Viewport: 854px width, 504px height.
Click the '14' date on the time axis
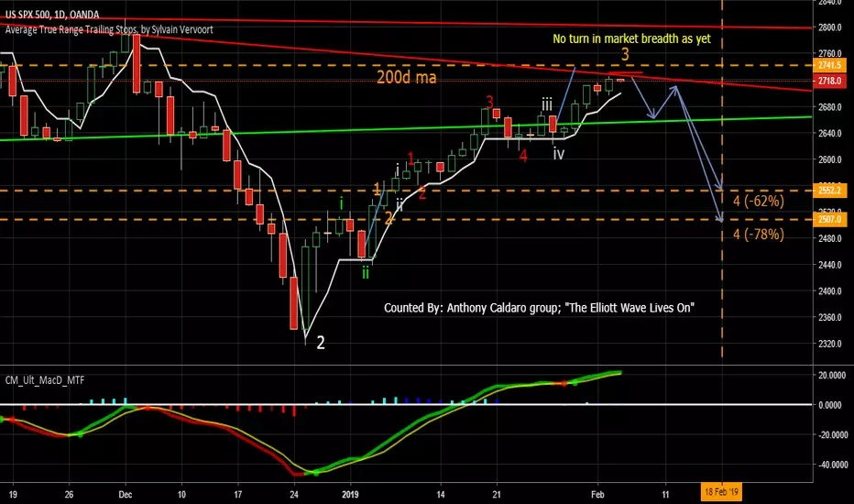pos(441,495)
